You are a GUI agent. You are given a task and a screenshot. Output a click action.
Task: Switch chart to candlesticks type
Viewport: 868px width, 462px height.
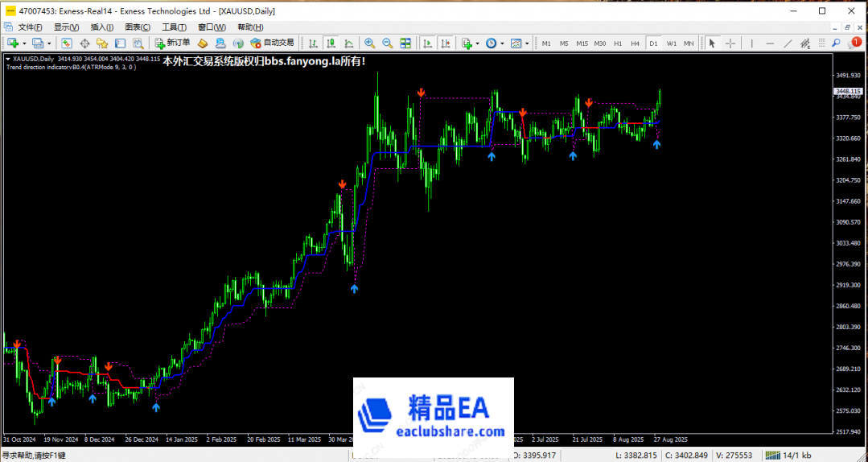pos(331,43)
